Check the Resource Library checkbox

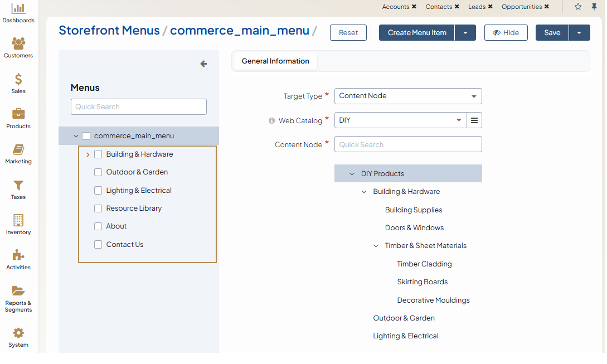tap(98, 208)
